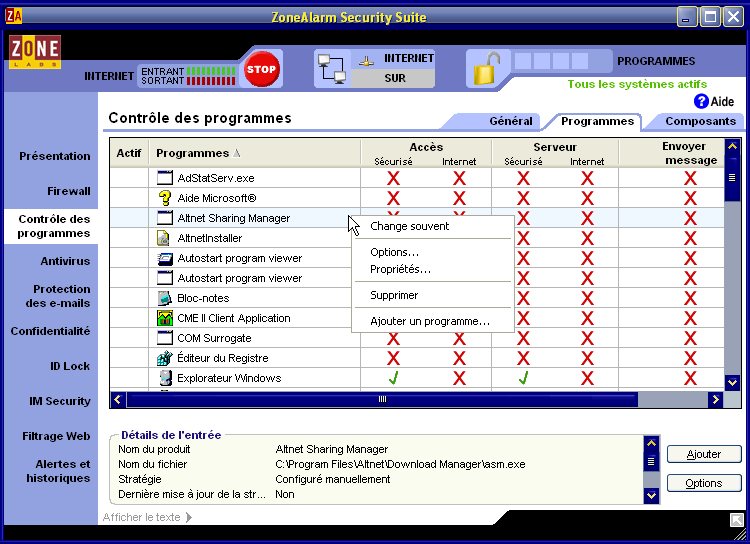
Task: Toggle Accès Internet for Aide Microsoft
Action: pyautogui.click(x=459, y=198)
